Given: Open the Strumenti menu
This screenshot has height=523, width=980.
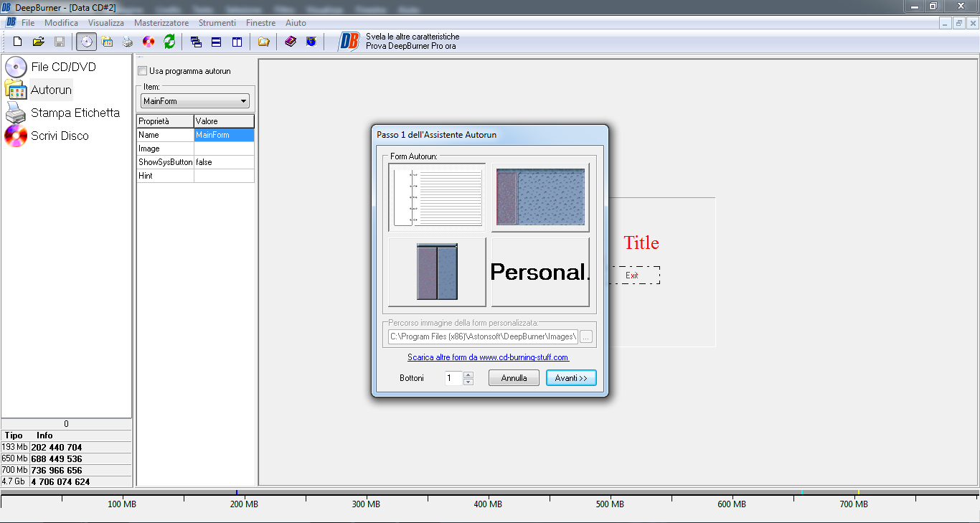Looking at the screenshot, I should (217, 23).
